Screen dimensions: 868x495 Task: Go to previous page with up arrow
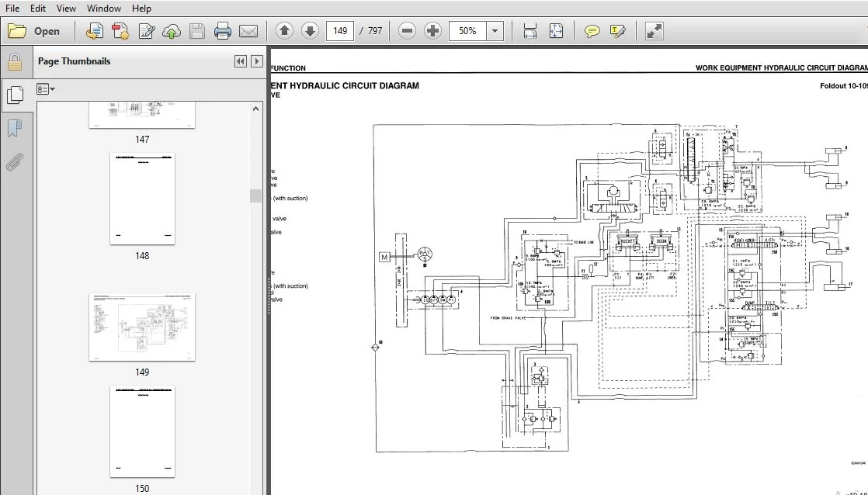click(x=284, y=31)
